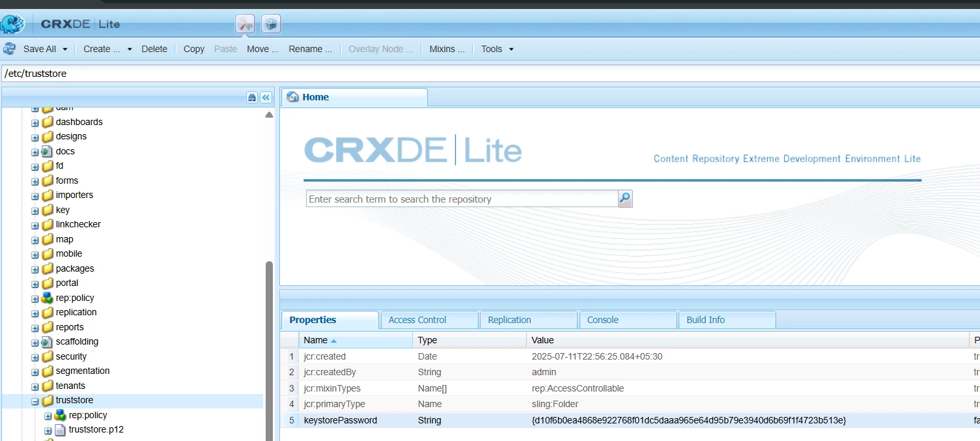Switch to the Replication tab
The image size is (980, 441).
pyautogui.click(x=529, y=320)
